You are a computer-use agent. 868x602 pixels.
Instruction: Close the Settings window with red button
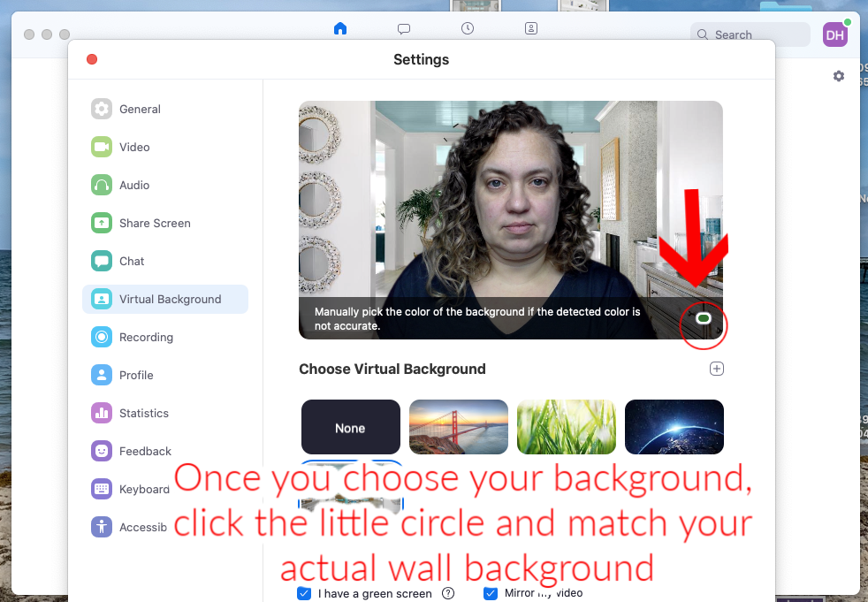coord(92,59)
